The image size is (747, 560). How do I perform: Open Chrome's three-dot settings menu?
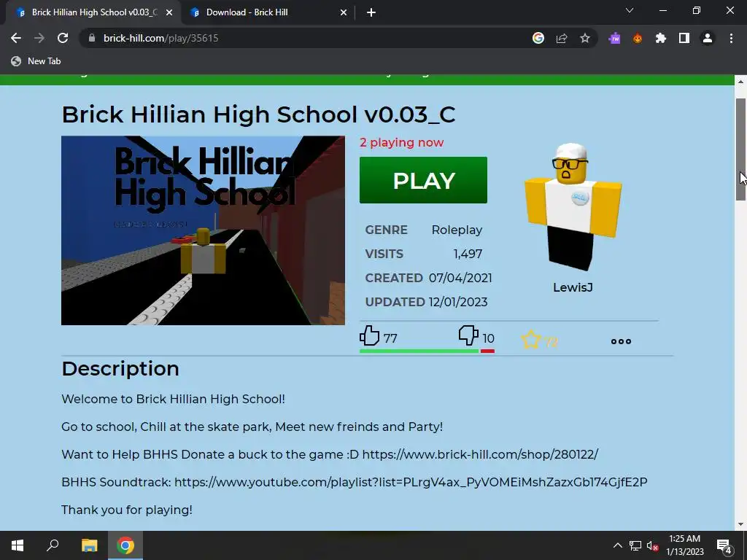point(731,38)
